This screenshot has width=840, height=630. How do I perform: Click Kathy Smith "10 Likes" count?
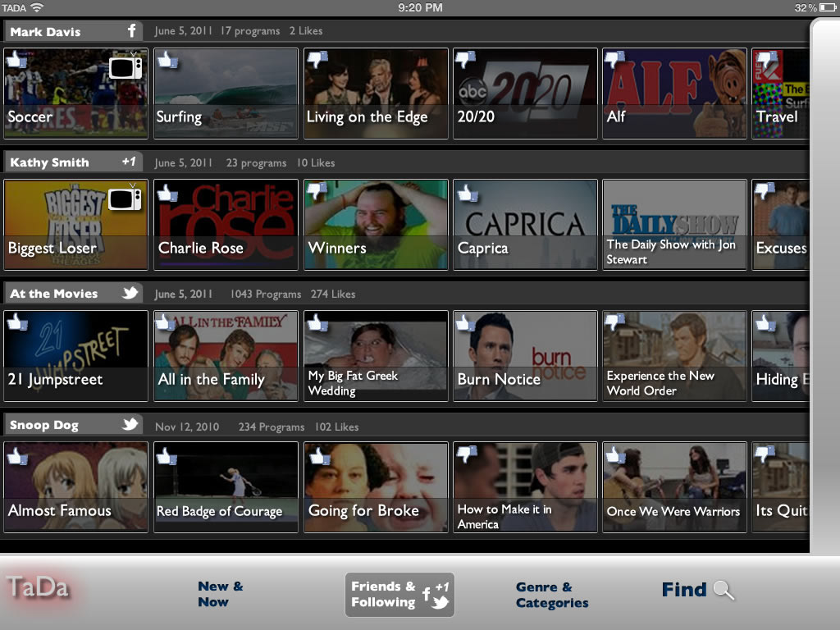click(x=316, y=163)
